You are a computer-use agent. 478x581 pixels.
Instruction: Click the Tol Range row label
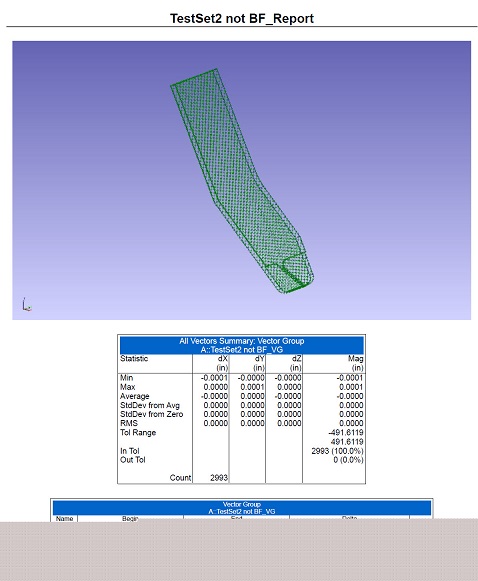point(138,432)
